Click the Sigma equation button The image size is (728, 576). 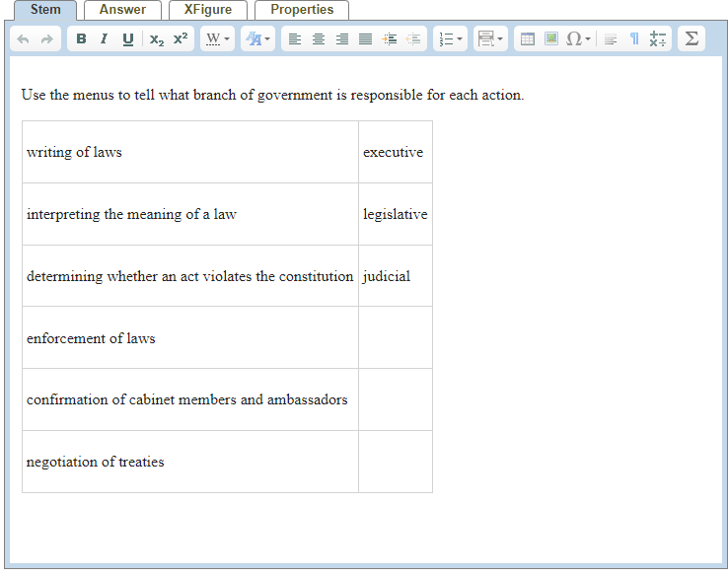pos(692,39)
